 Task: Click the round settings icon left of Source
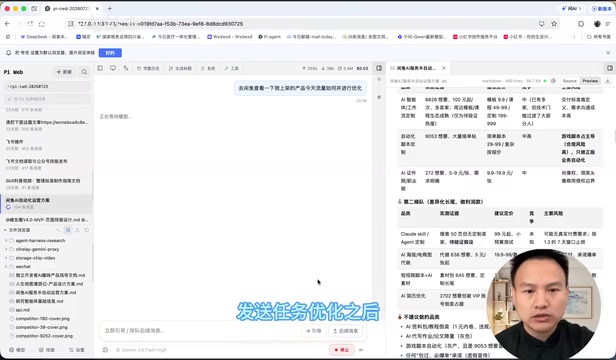point(553,81)
